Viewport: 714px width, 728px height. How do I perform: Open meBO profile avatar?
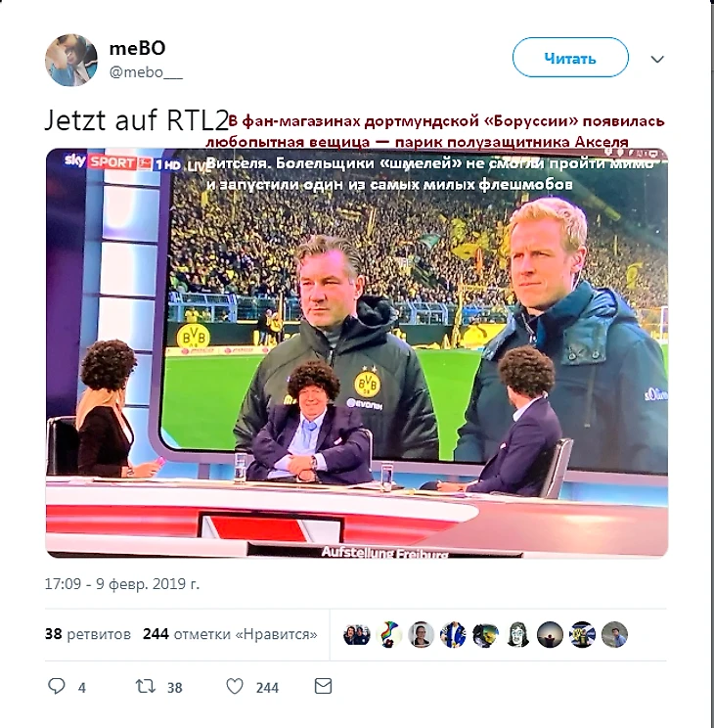[71, 60]
